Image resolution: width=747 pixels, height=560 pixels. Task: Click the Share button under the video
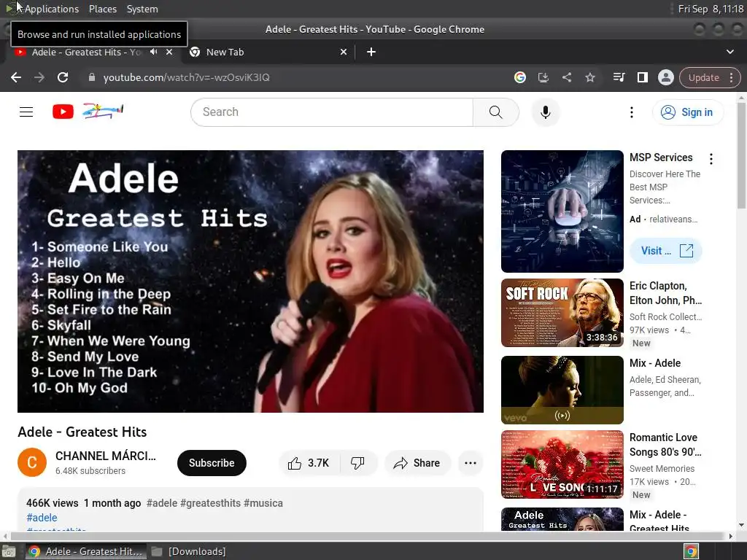417,463
